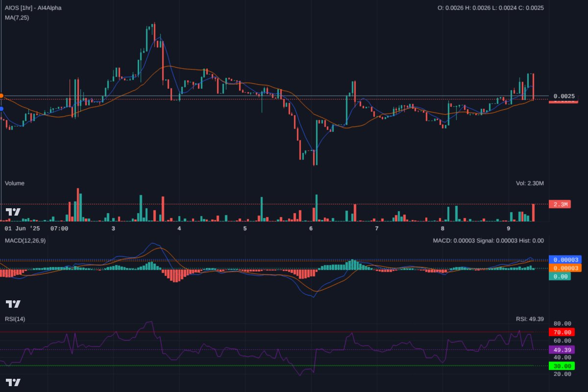The image size is (588, 392).
Task: Click the TradingView logo in the MACD pane
Action: (x=13, y=304)
